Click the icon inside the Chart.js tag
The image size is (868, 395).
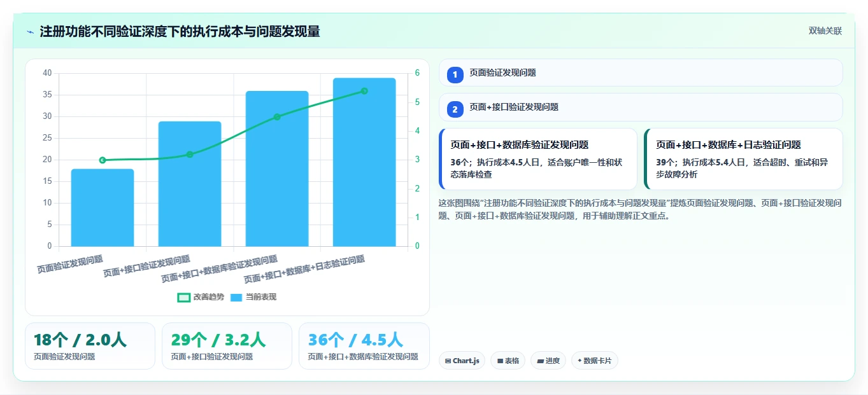pos(448,361)
